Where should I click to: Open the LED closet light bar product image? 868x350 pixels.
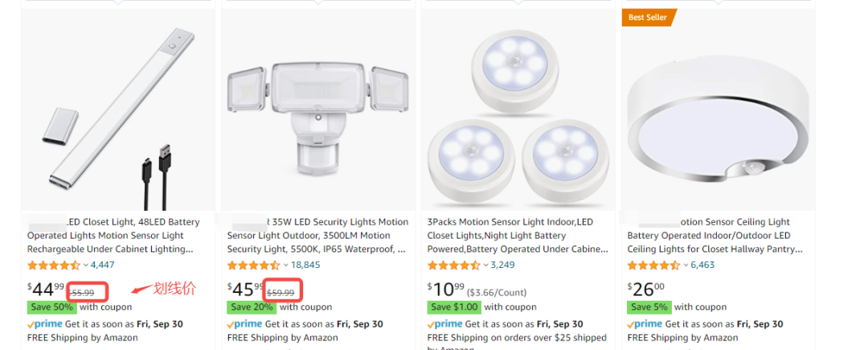pyautogui.click(x=118, y=109)
